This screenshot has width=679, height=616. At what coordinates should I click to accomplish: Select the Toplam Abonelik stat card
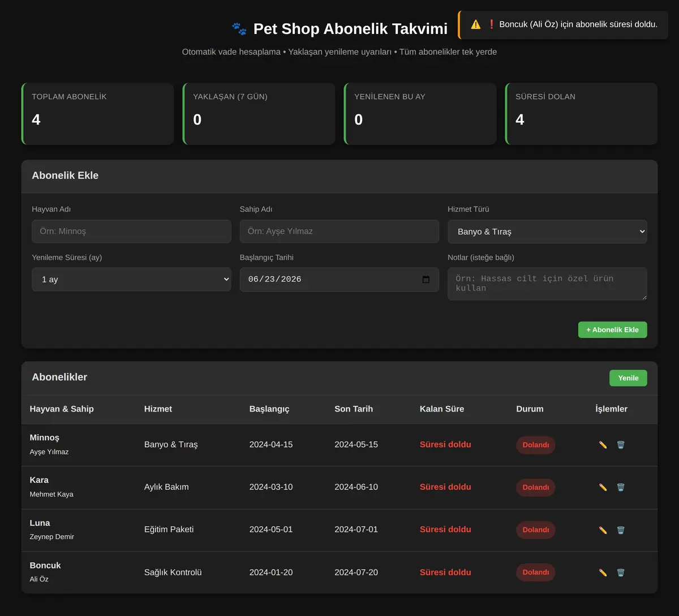97,114
